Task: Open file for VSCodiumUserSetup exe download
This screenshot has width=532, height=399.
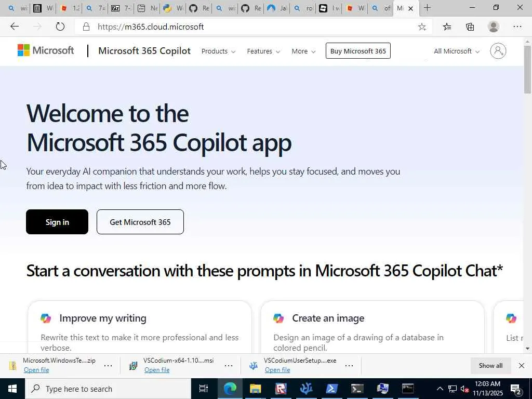Action: (x=277, y=370)
